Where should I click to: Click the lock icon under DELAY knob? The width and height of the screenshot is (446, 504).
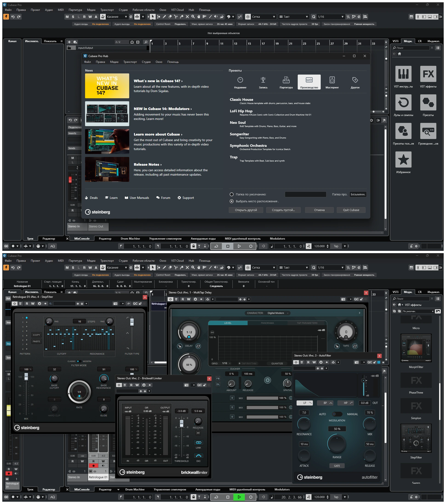[x=180, y=346]
